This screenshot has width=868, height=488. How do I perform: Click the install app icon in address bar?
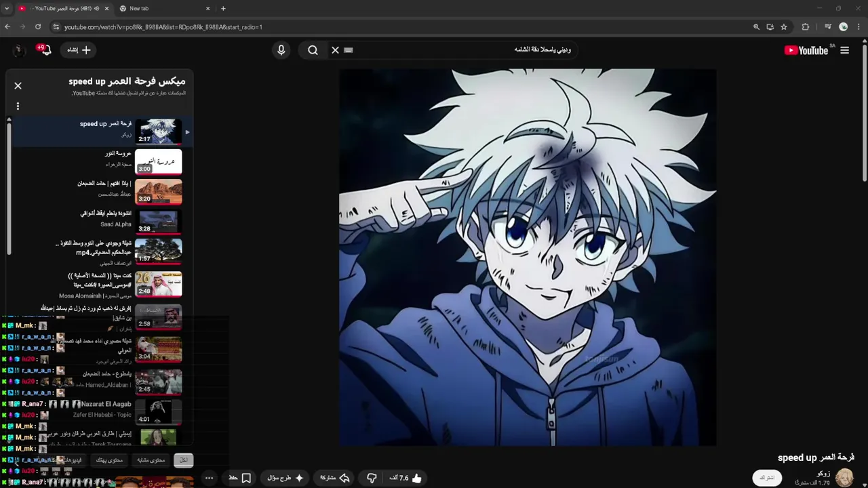coord(770,27)
